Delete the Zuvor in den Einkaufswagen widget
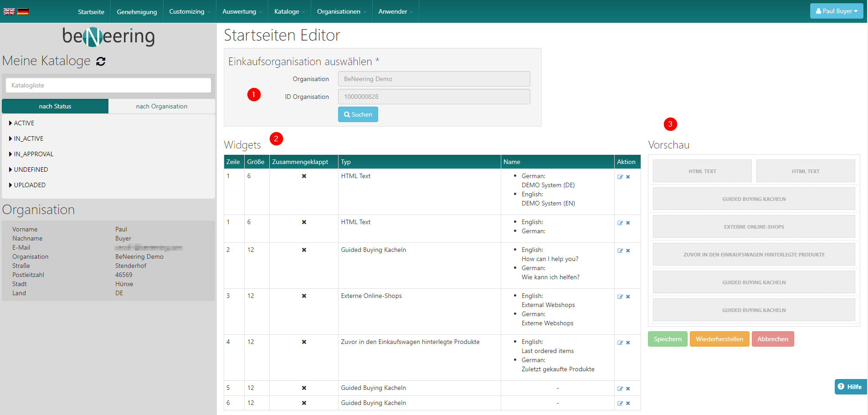Screen dimensions: 868x415 point(628,343)
